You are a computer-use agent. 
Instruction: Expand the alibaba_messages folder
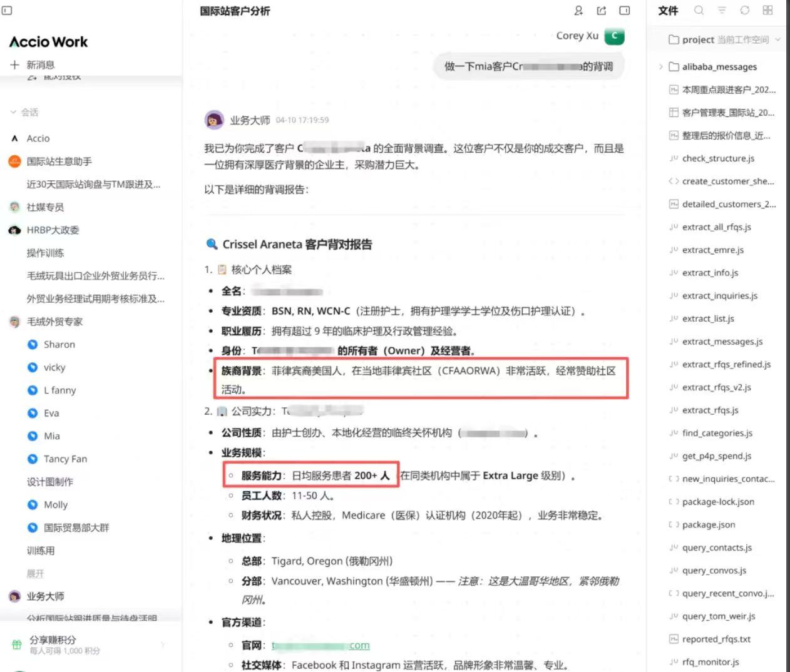click(660, 67)
